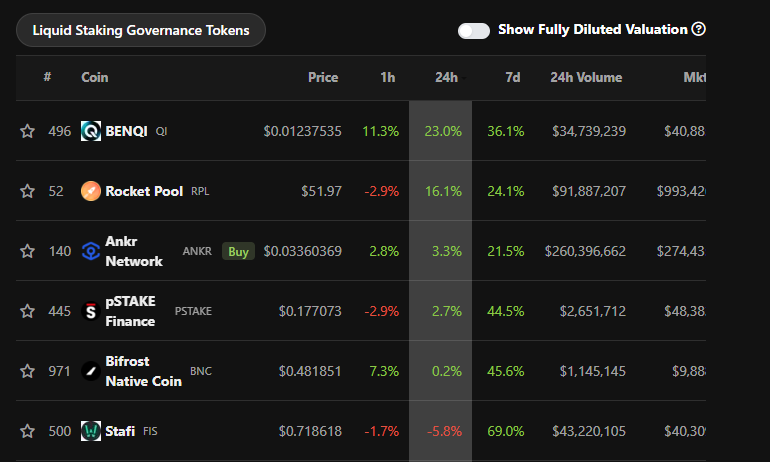Open Stafi coin name link
The height and width of the screenshot is (462, 770).
(x=120, y=431)
